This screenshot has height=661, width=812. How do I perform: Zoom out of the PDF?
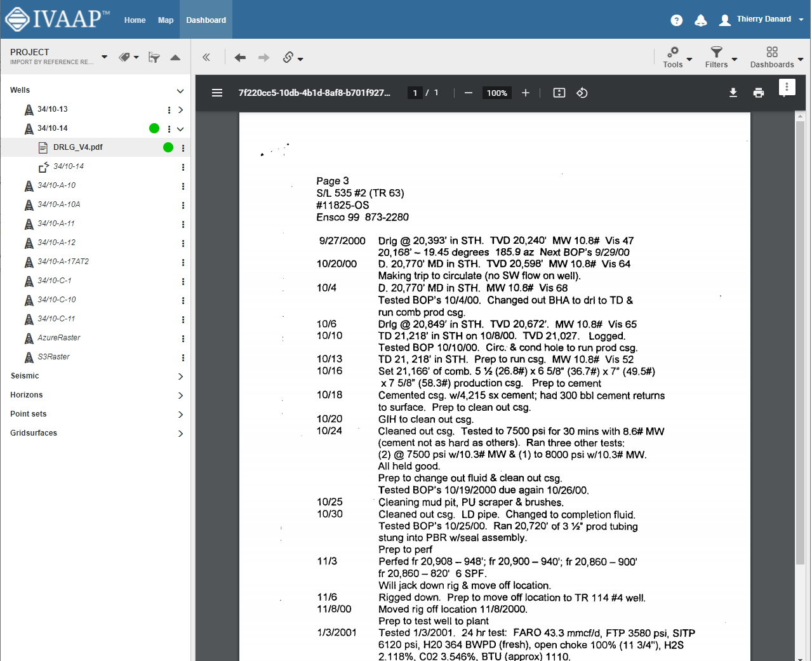click(x=469, y=93)
